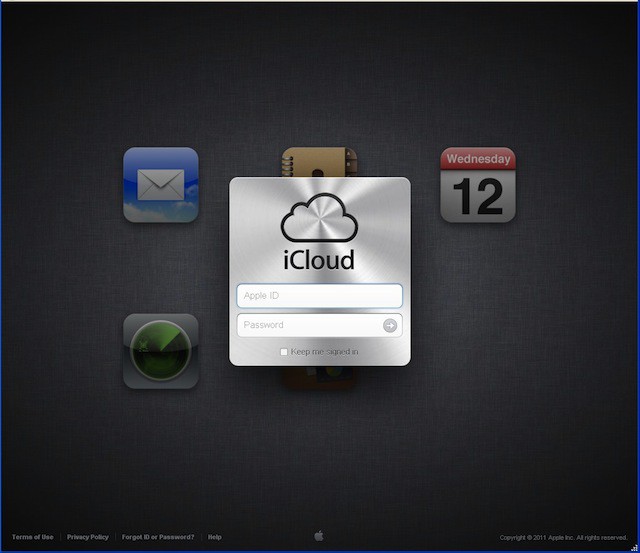Focus the Password field
This screenshot has height=553, width=640.
click(x=320, y=325)
